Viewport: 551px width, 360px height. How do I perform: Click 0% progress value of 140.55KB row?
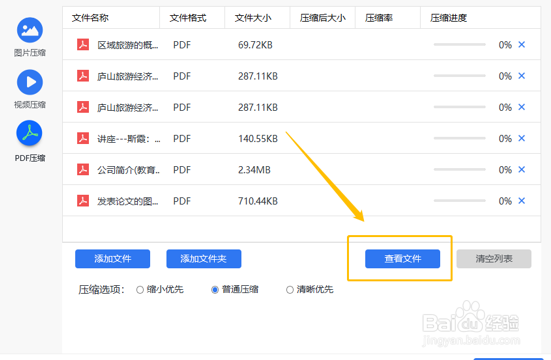click(x=505, y=139)
